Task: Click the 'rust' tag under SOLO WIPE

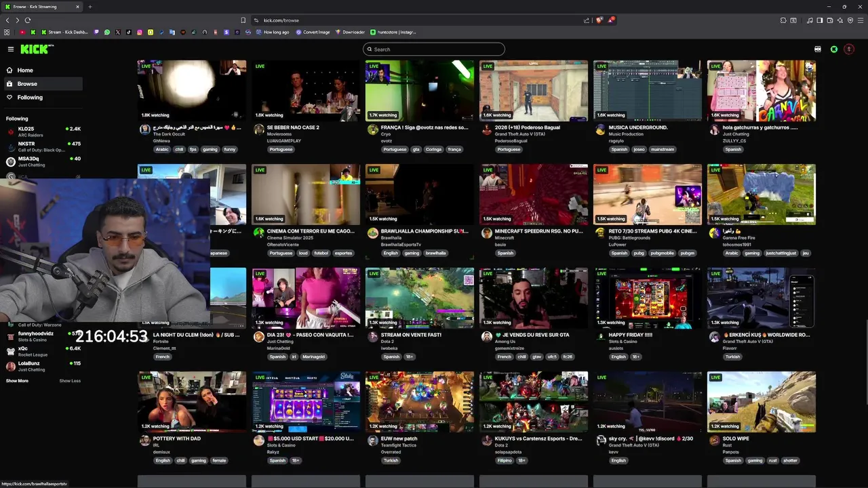Action: (772, 460)
